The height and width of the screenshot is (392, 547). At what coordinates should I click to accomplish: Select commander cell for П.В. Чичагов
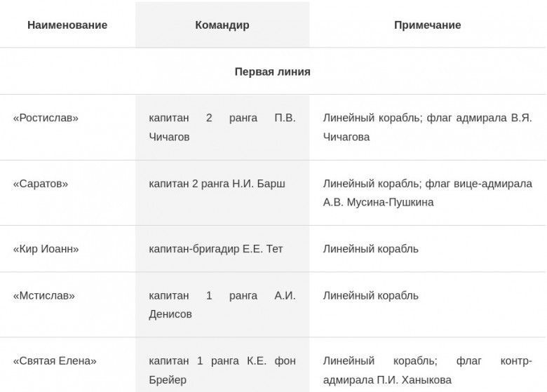click(x=222, y=128)
